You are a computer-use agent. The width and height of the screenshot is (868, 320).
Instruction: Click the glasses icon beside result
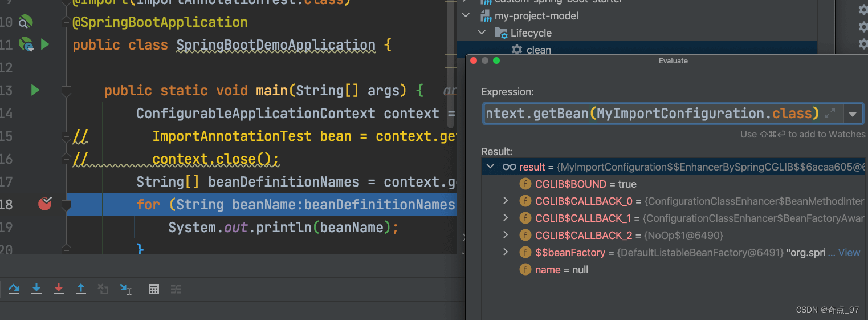coord(509,167)
